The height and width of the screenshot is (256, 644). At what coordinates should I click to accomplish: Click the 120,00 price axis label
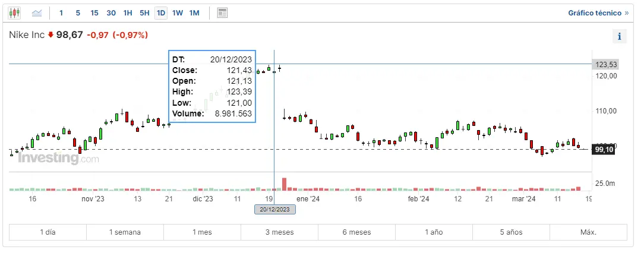606,76
